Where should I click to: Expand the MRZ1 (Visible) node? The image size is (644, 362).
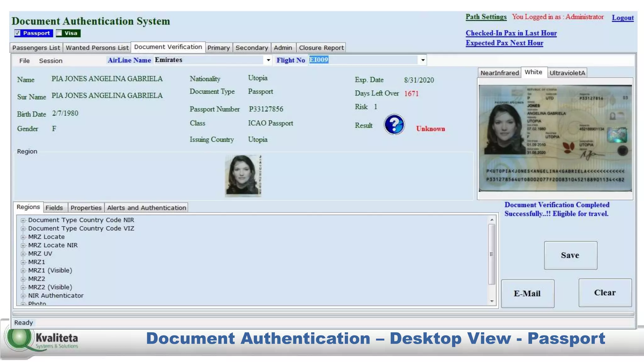[x=23, y=271]
